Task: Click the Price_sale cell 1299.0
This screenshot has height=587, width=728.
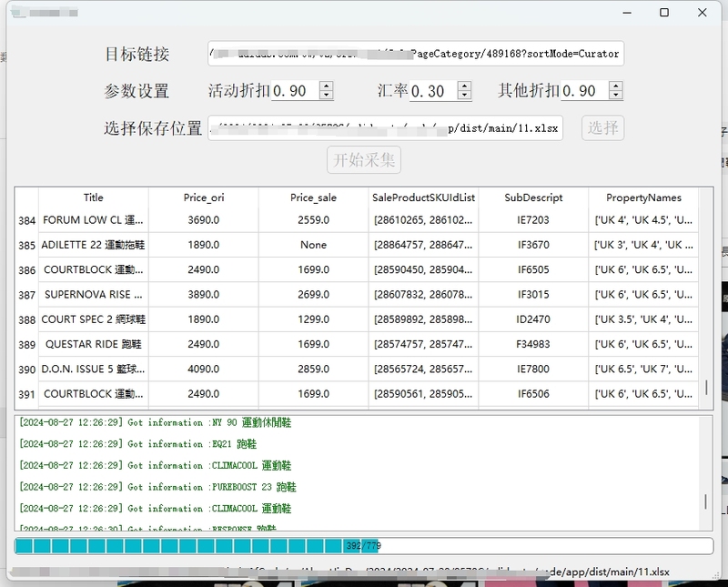Action: 313,319
